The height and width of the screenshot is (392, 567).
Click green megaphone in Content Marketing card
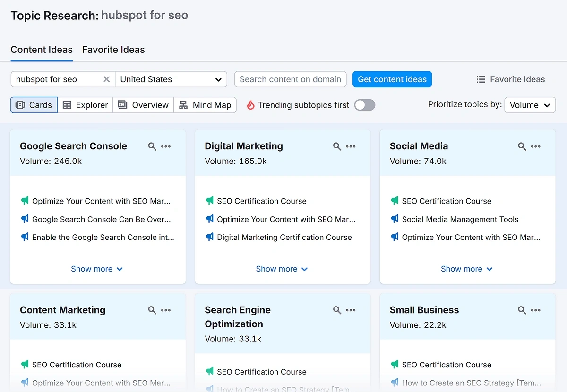[x=25, y=365]
